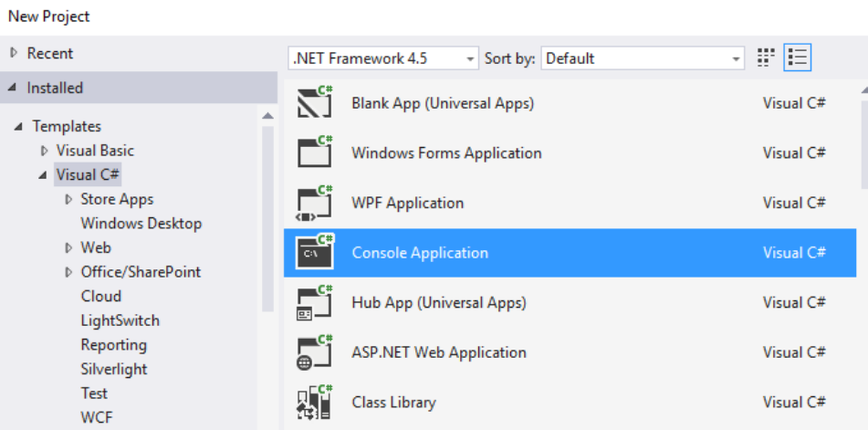
Task: Select Windows Desktop in the tree
Action: pyautogui.click(x=141, y=224)
